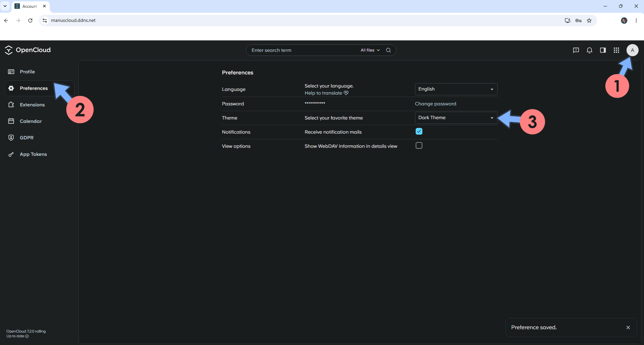Click the search magnifier icon
Screen dimensions: 644x345
coord(388,50)
